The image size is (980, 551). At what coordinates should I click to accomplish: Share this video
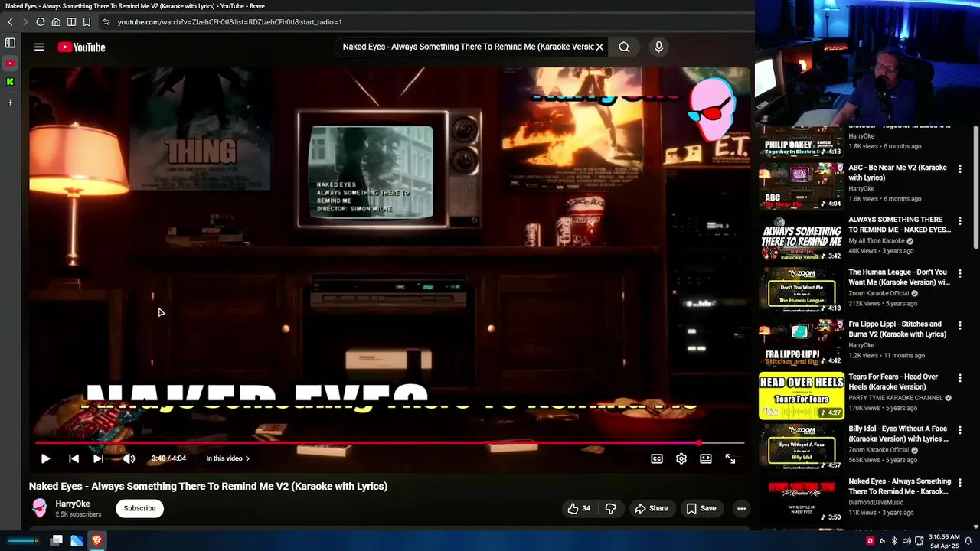tap(651, 508)
